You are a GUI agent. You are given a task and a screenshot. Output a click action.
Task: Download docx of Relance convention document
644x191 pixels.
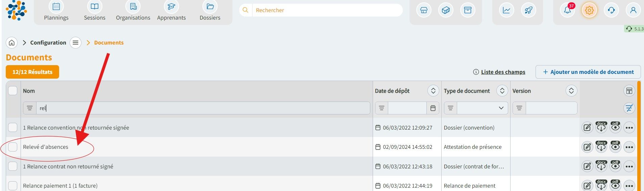click(x=601, y=128)
